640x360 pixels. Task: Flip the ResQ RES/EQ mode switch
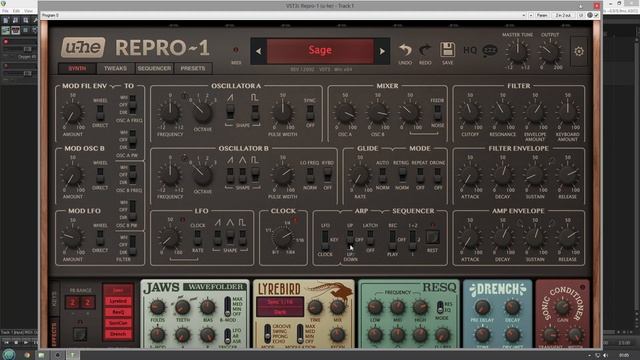[440, 307]
